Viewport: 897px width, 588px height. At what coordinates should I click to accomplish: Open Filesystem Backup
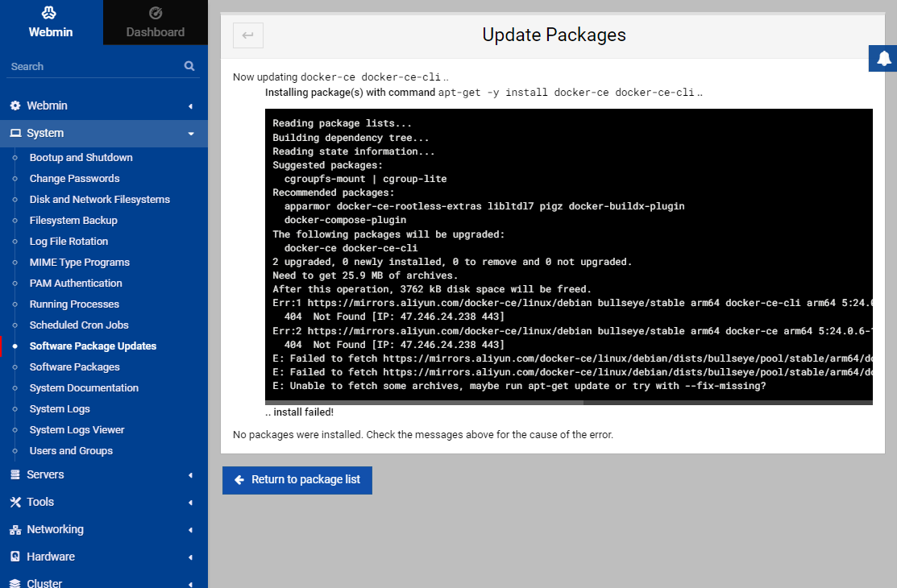point(73,220)
